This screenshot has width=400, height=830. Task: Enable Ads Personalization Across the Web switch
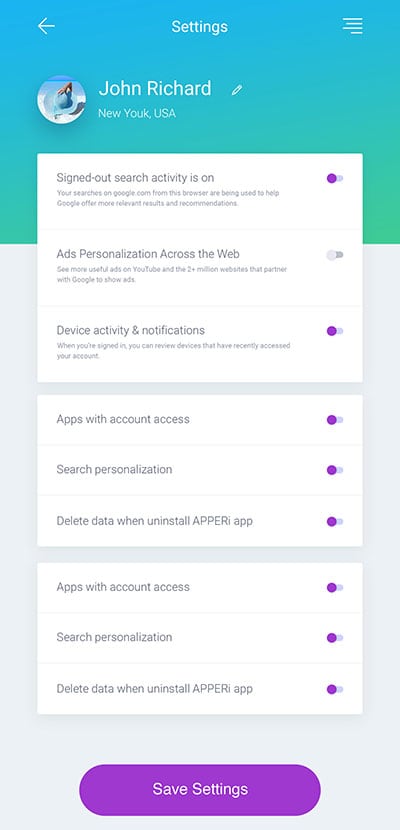(x=335, y=255)
